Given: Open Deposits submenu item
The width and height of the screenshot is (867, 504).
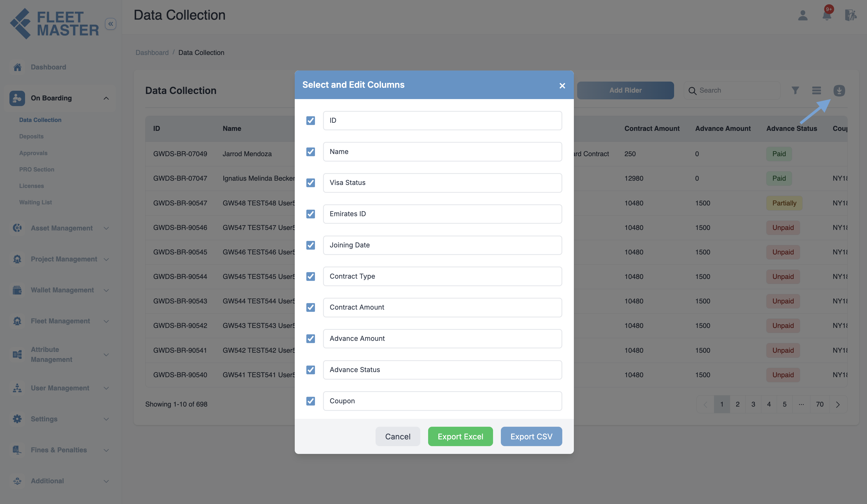Looking at the screenshot, I should click(x=31, y=136).
